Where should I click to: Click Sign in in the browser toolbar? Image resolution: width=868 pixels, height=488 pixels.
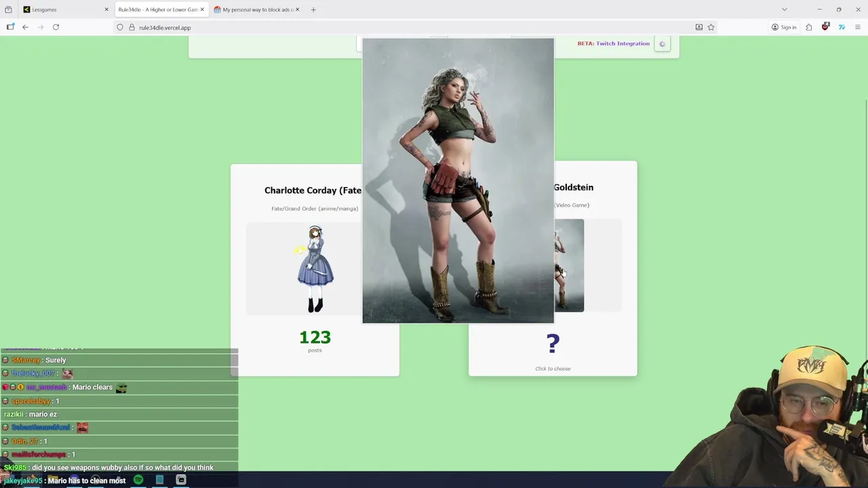[784, 27]
